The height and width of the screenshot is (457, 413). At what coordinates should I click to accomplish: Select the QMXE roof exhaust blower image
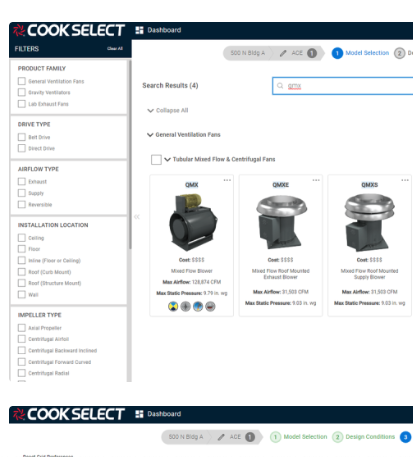[x=281, y=222]
